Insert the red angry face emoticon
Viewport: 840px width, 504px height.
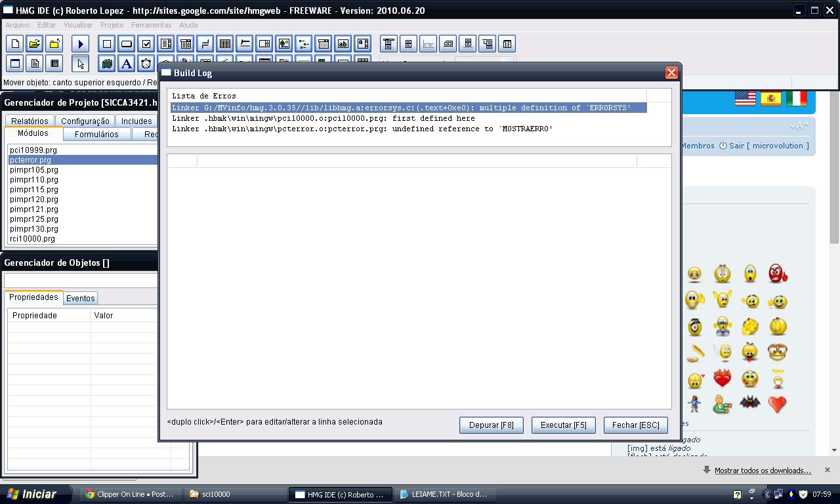tap(778, 273)
